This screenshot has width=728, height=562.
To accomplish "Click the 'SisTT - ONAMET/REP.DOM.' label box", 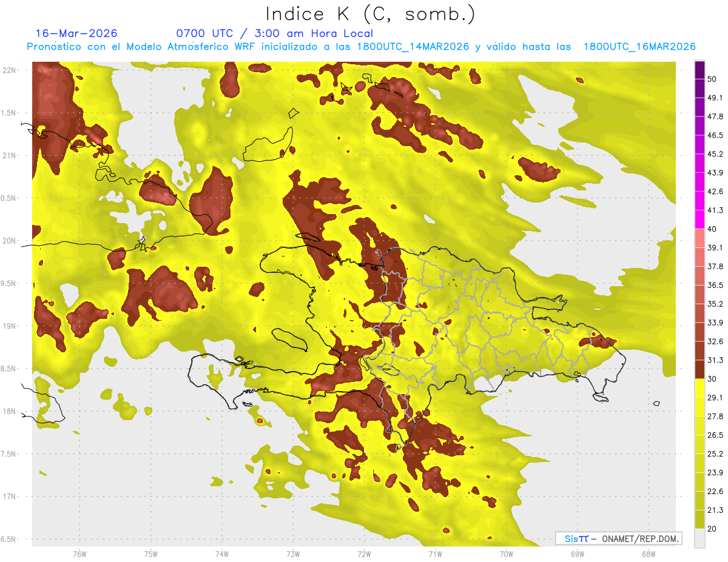I will tap(618, 538).
